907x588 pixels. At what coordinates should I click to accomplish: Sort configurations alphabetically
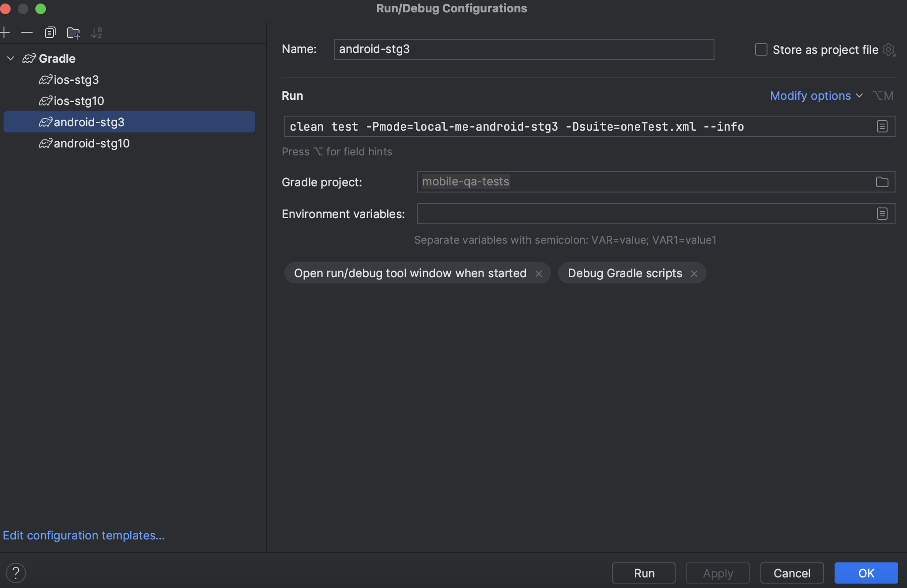96,33
